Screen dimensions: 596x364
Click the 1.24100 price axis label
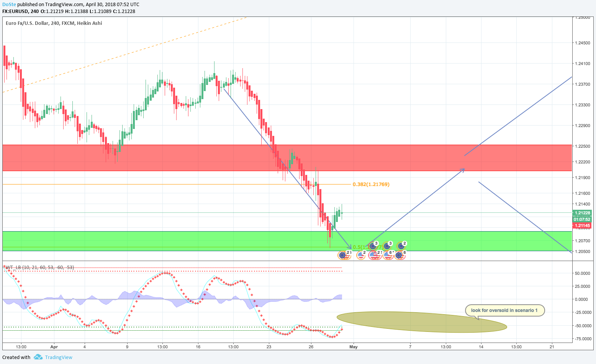click(583, 64)
